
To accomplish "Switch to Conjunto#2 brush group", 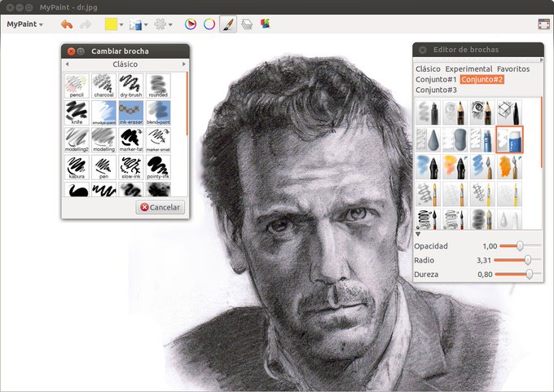I will 482,80.
